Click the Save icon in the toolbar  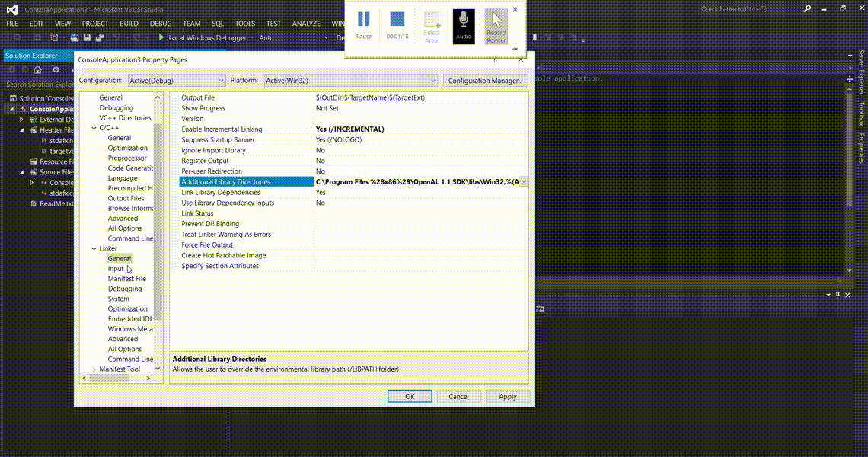tap(87, 37)
